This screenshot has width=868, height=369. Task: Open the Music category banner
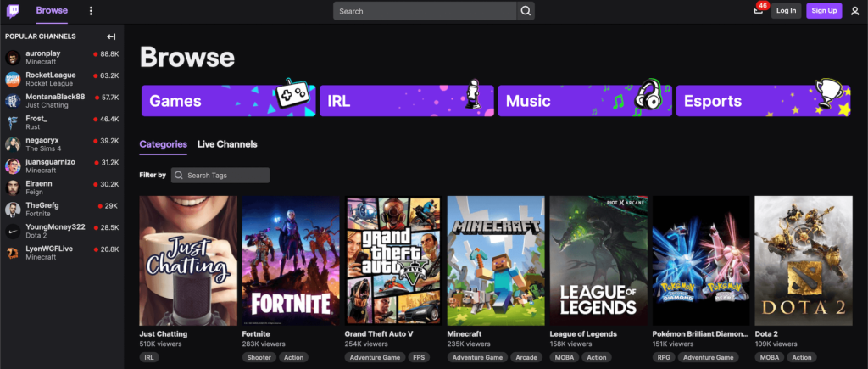[x=585, y=100]
